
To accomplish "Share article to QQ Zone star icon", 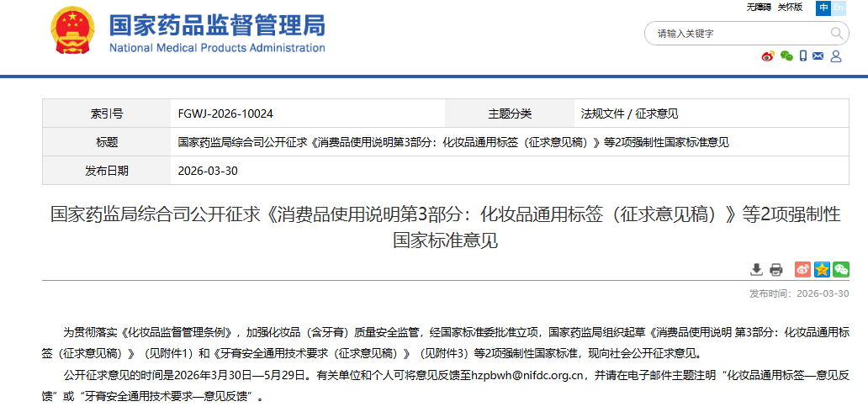I will [822, 269].
